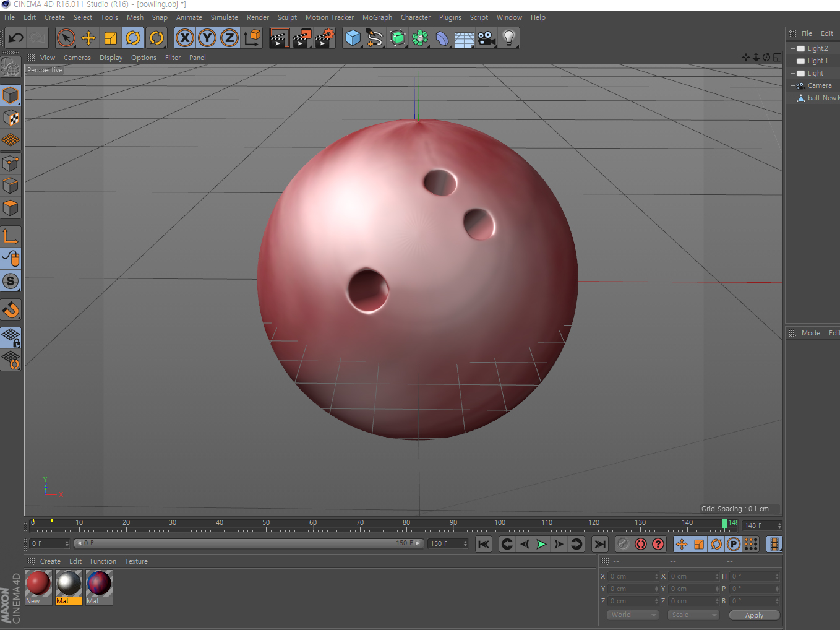The image size is (840, 630).
Task: Select the ball_New object in Object Manager
Action: (x=823, y=98)
